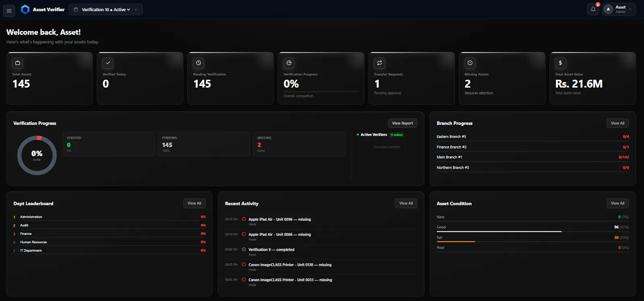Click the Pending Verification clock icon
This screenshot has height=301, width=644.
tap(198, 63)
